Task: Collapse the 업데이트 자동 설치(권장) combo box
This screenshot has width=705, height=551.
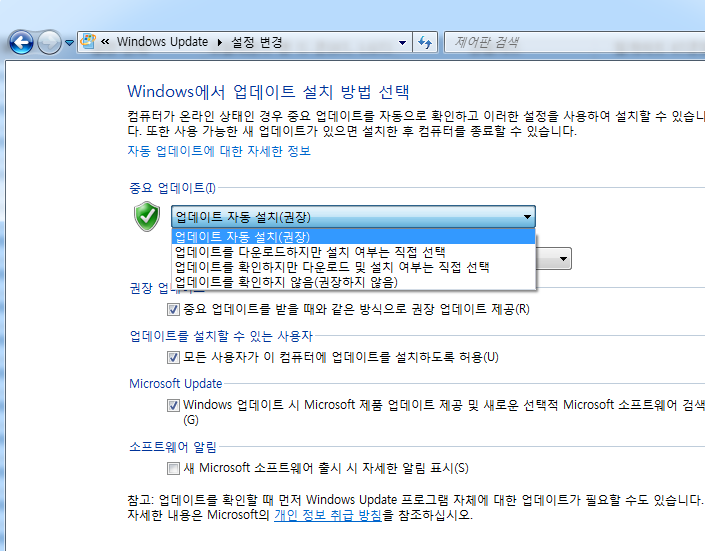Action: (x=353, y=217)
